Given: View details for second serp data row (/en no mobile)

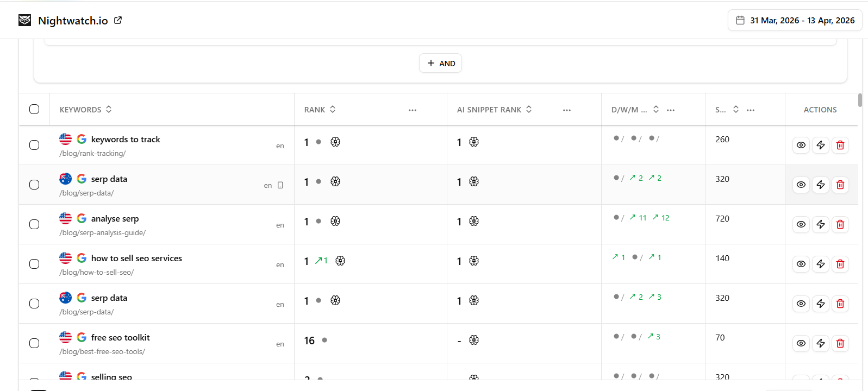Looking at the screenshot, I should 801,304.
